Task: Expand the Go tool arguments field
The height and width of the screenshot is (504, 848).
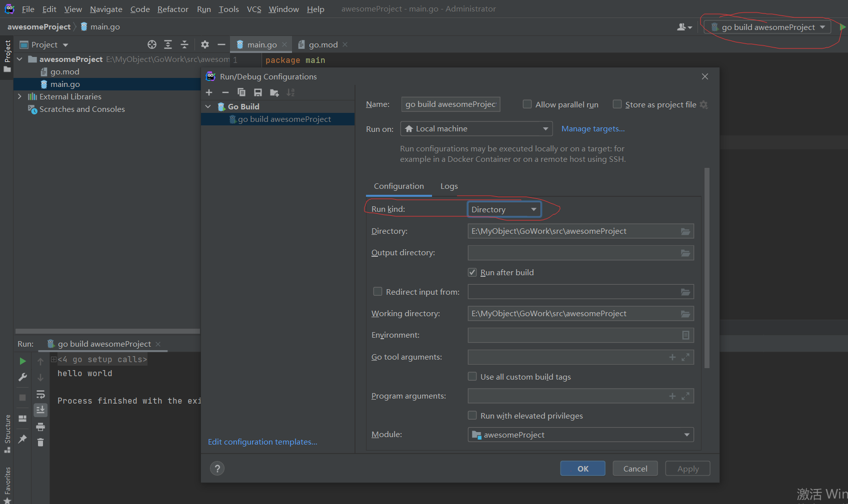Action: tap(685, 357)
